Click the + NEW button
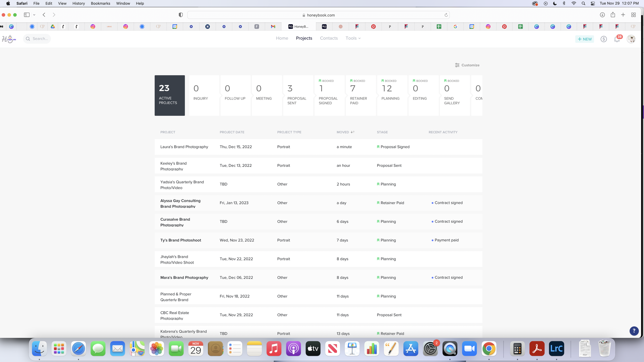644x362 pixels. (584, 39)
